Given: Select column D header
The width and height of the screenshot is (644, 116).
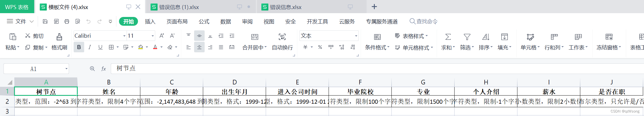Looking at the screenshot, I should [234, 82].
